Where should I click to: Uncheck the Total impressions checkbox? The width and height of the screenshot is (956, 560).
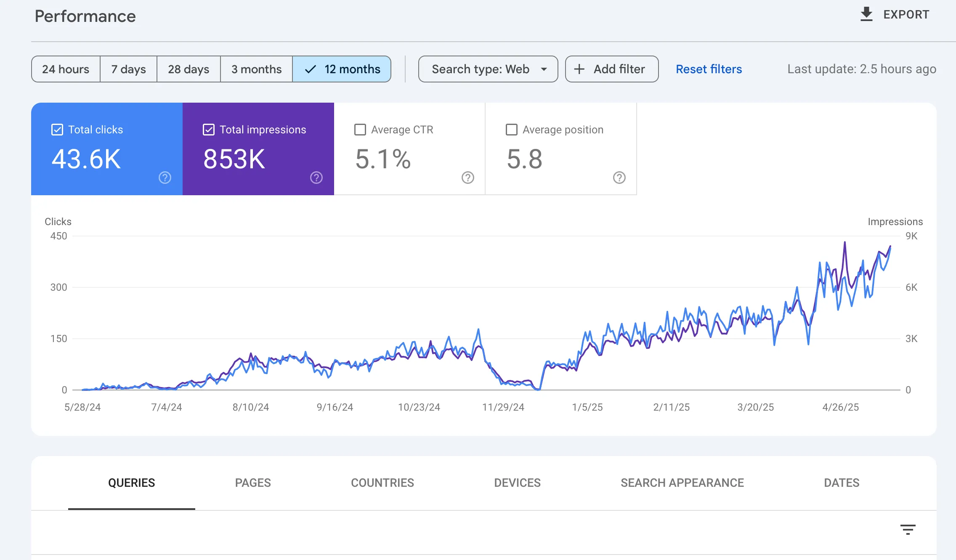[x=209, y=130]
